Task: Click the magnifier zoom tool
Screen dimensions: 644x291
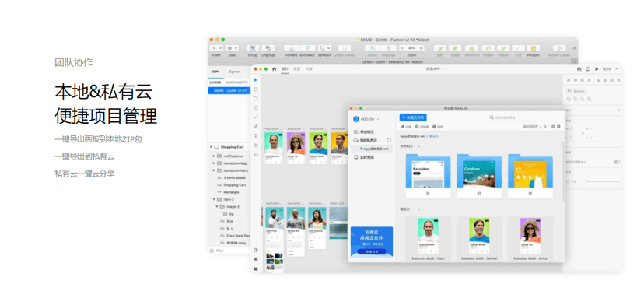Action: (256, 155)
